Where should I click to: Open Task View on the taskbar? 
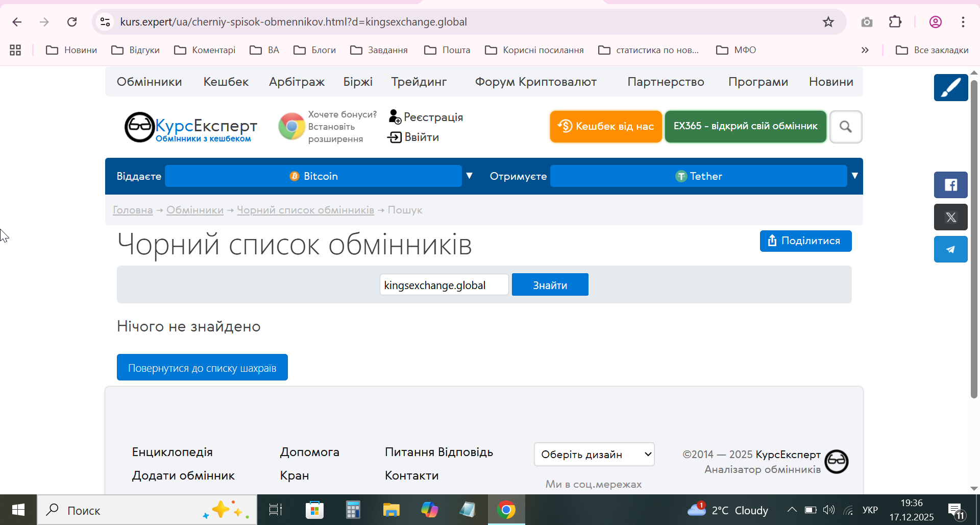pyautogui.click(x=276, y=510)
